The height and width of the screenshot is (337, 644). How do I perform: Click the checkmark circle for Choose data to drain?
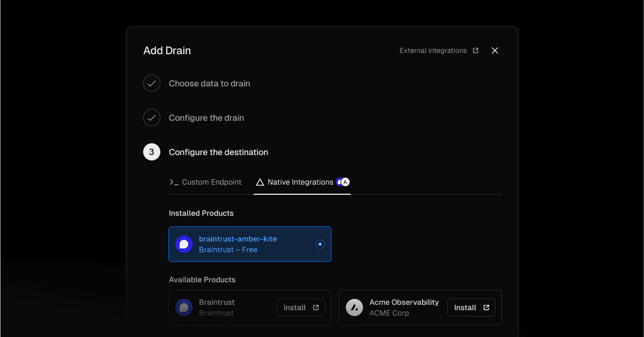(152, 84)
